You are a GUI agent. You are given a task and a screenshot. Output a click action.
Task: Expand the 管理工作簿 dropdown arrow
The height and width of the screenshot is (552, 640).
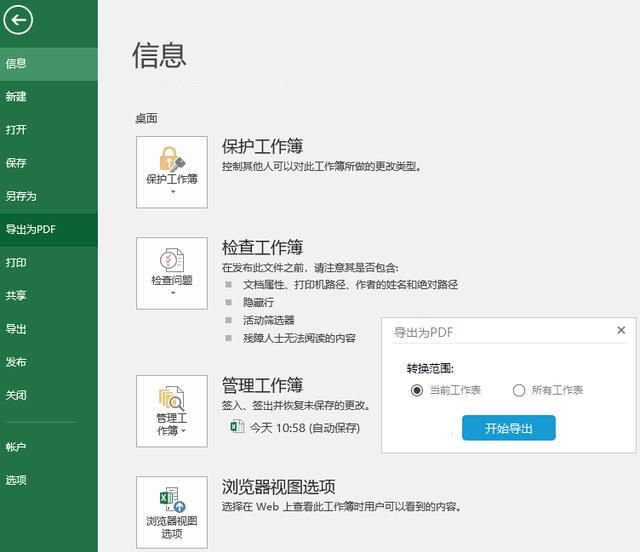click(x=184, y=431)
